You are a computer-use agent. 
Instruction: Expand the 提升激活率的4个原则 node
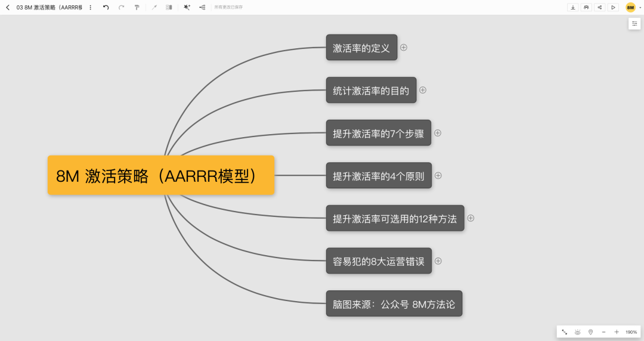[x=438, y=175]
